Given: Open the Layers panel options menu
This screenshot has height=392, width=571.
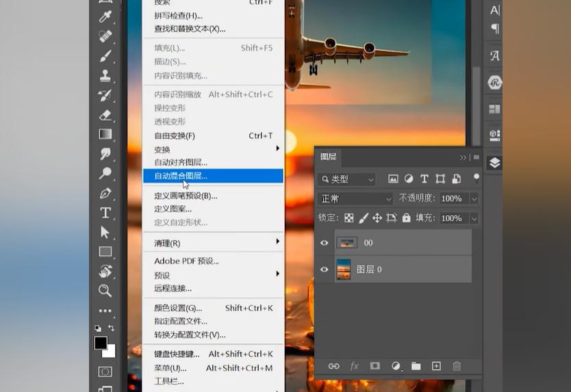Looking at the screenshot, I should tap(477, 157).
